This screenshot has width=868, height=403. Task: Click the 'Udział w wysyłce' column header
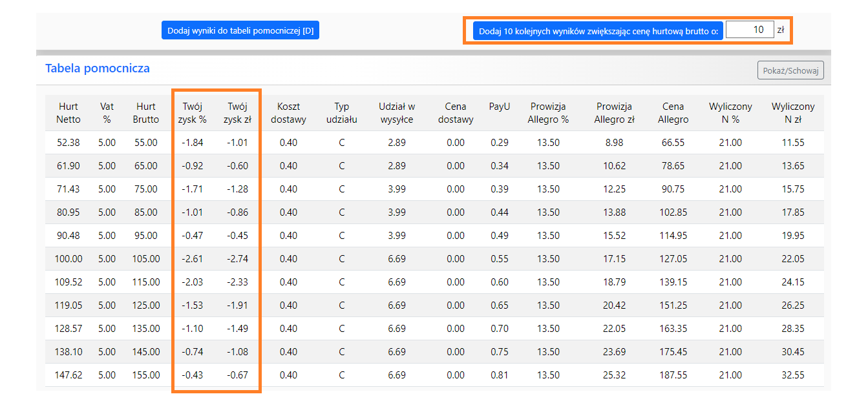click(397, 113)
